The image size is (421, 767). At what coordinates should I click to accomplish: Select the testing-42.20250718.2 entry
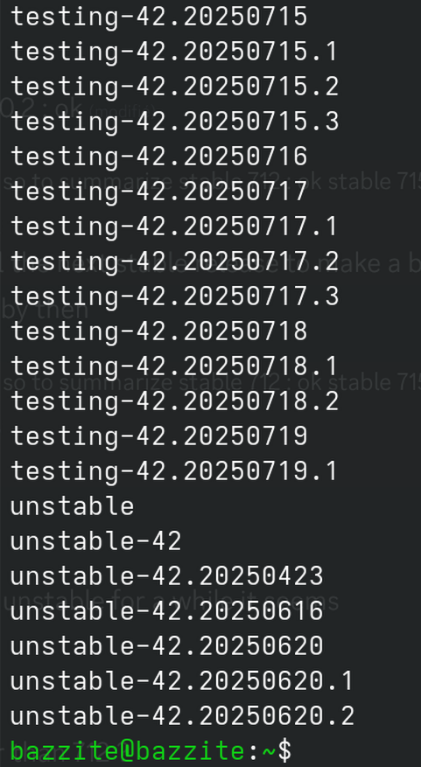pos(175,401)
